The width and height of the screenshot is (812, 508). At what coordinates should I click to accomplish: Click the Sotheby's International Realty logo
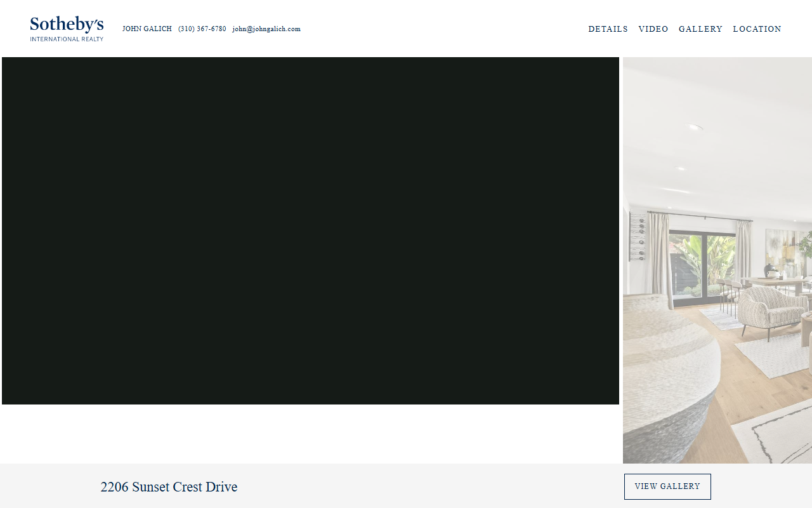67,29
